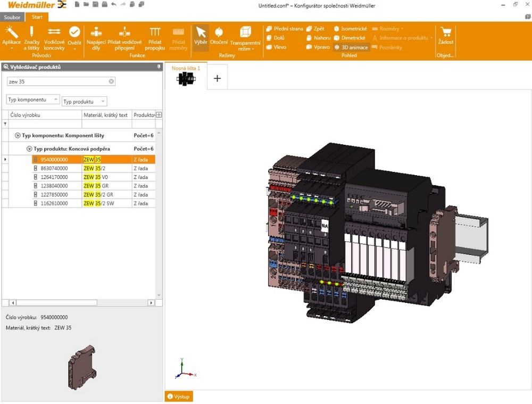Toggle 3D animace

click(351, 47)
